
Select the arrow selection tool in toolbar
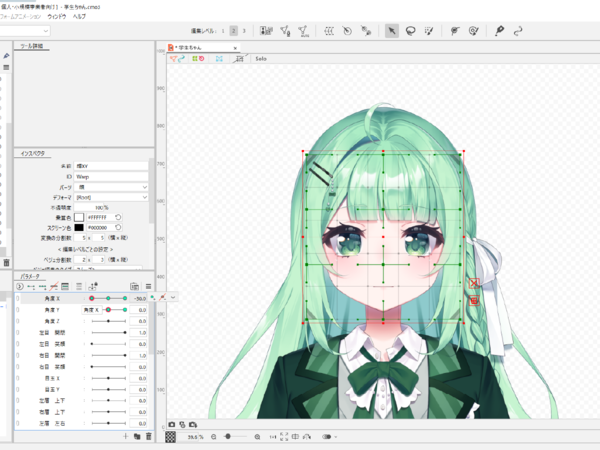pos(392,31)
